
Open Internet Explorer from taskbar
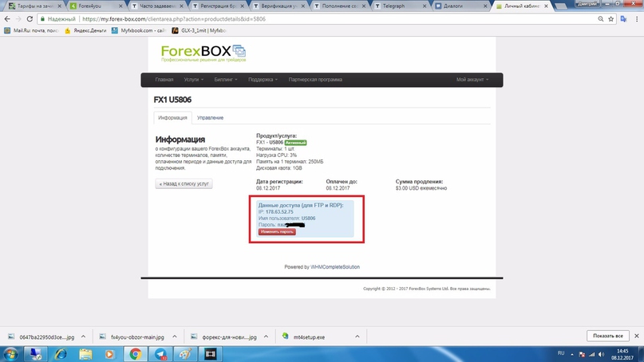point(61,354)
